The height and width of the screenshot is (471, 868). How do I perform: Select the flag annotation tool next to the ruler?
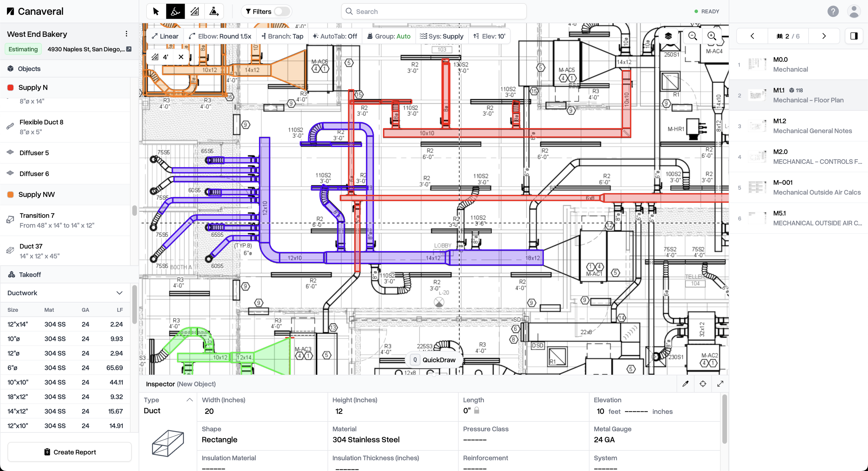[214, 11]
